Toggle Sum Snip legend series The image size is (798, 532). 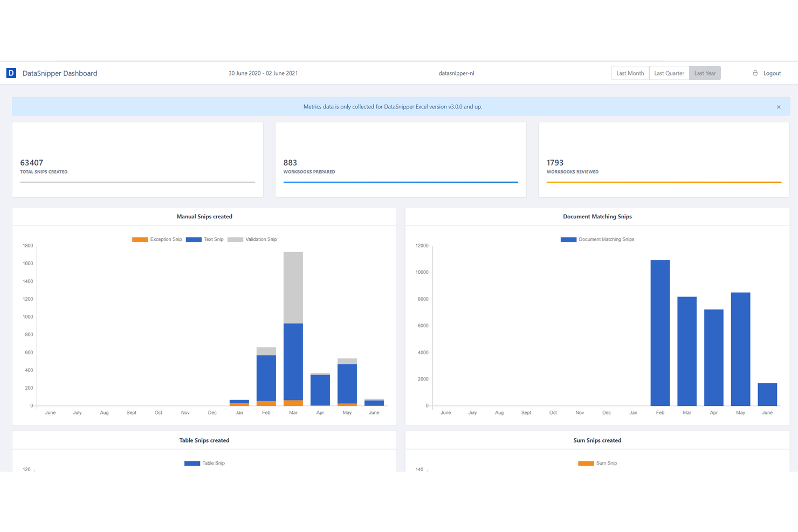597,463
